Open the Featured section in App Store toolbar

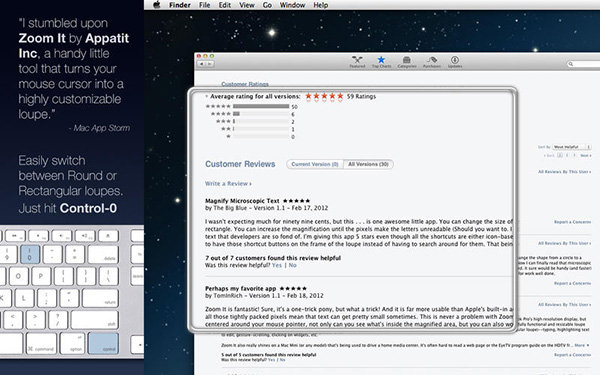coord(357,62)
